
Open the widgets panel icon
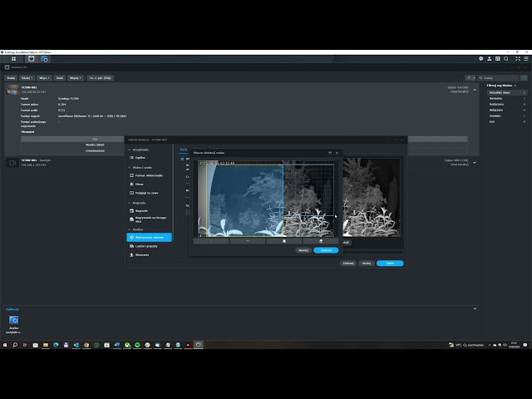click(x=498, y=59)
